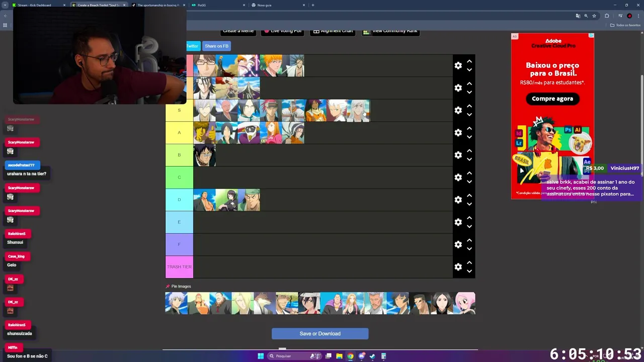Screen dimensions: 644x362
Task: Select the wolf-faced character in image pool
Action: click(265, 304)
